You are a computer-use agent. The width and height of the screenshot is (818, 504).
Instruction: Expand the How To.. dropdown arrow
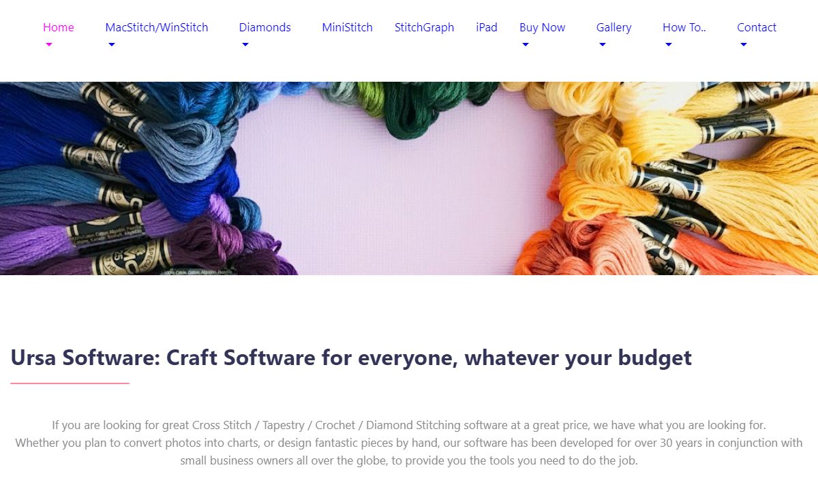coord(669,45)
